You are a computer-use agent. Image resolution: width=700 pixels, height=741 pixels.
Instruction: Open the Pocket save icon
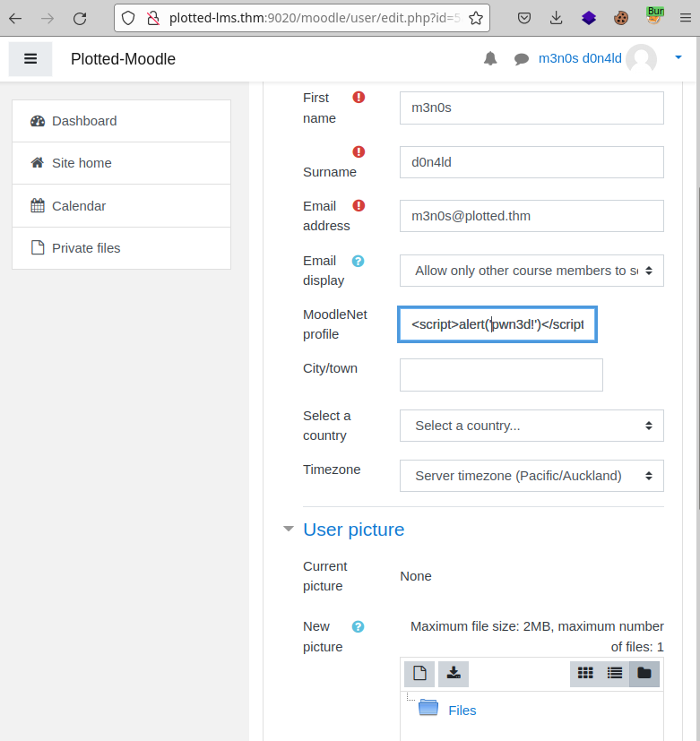point(524,19)
